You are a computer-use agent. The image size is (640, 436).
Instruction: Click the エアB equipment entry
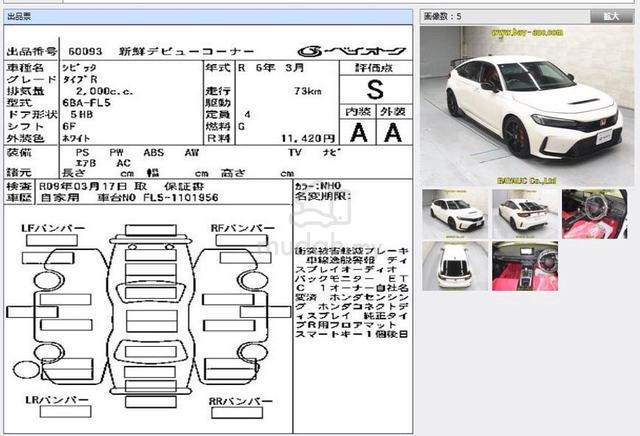click(86, 163)
